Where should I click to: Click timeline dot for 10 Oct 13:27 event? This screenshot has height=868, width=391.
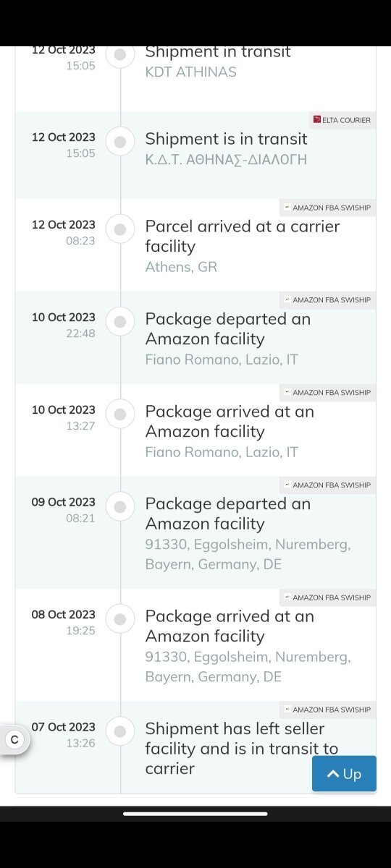[x=121, y=414]
